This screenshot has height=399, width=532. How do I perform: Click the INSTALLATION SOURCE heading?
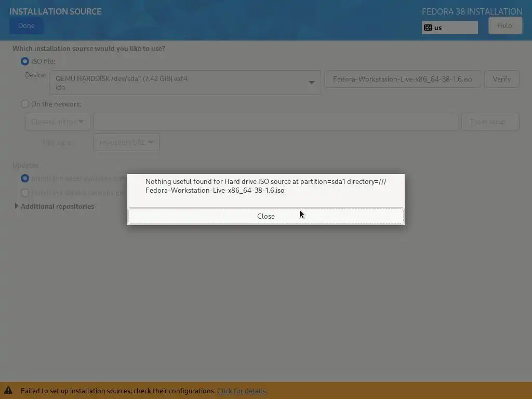click(55, 11)
